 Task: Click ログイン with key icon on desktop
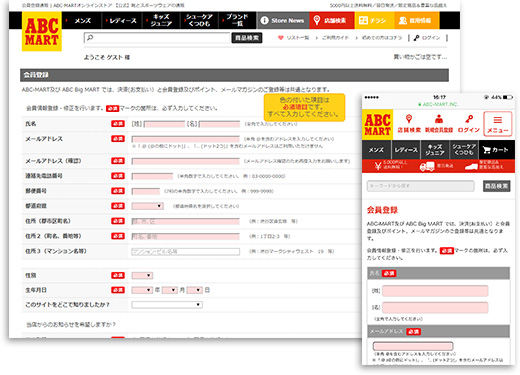click(427, 38)
